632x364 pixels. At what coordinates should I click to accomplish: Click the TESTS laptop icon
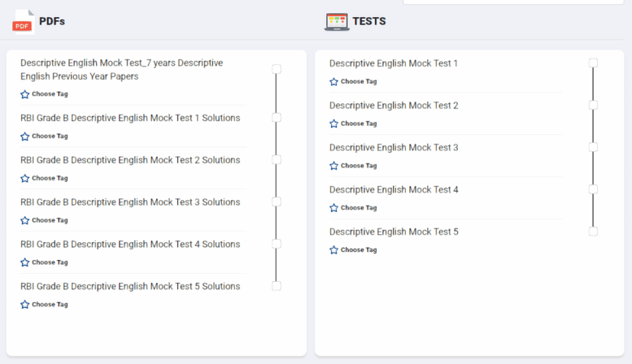pyautogui.click(x=337, y=21)
